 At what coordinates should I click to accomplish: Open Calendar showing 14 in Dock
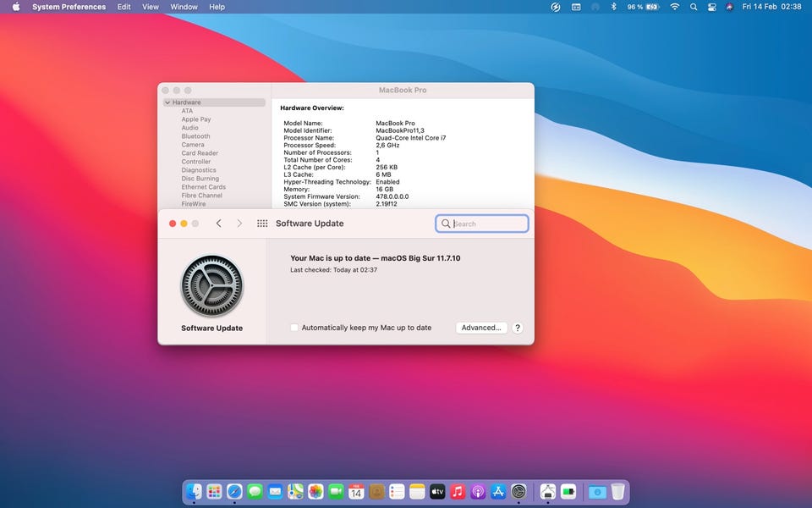[x=356, y=491]
